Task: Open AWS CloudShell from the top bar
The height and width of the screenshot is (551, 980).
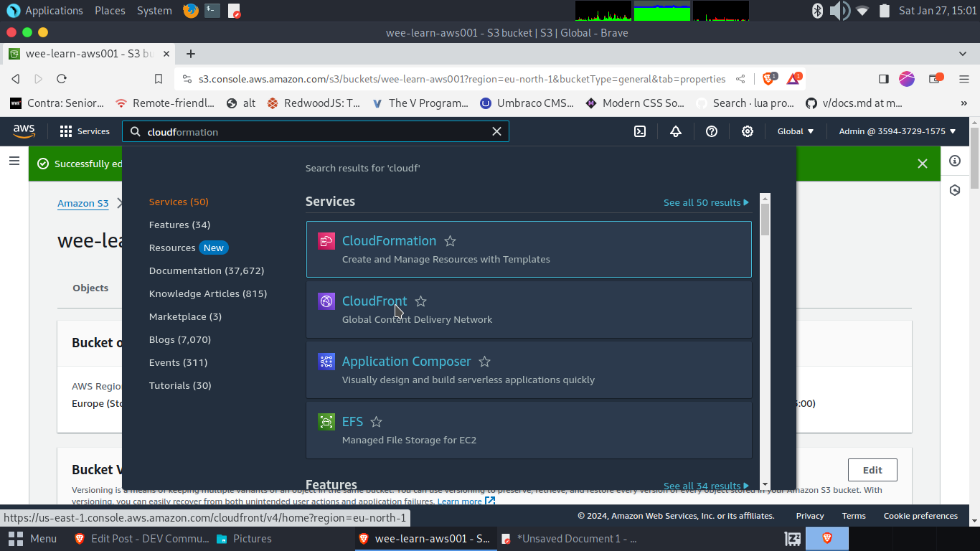Action: point(640,131)
